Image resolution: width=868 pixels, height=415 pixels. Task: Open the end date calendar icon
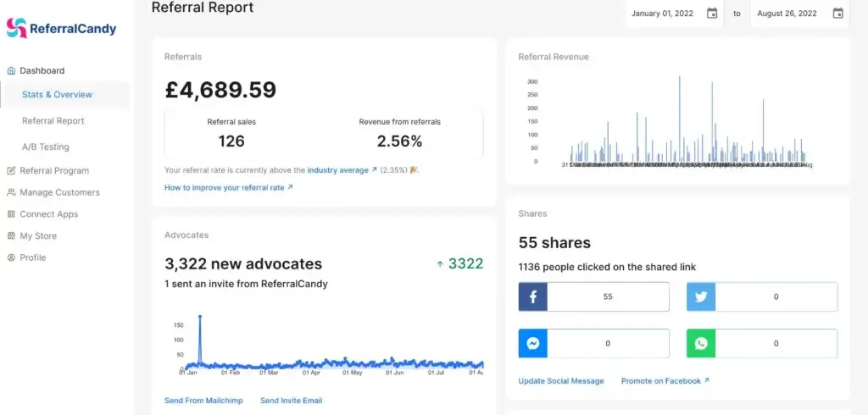point(837,14)
